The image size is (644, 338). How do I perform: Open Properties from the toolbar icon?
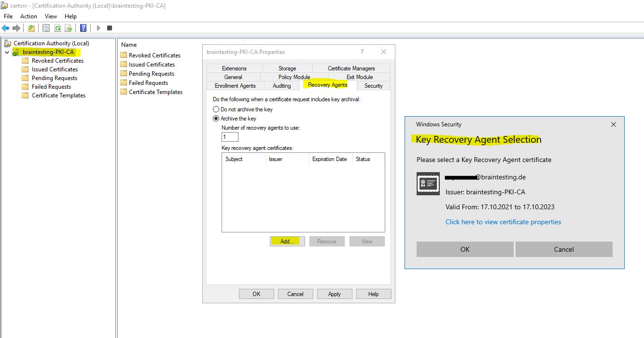[x=46, y=27]
